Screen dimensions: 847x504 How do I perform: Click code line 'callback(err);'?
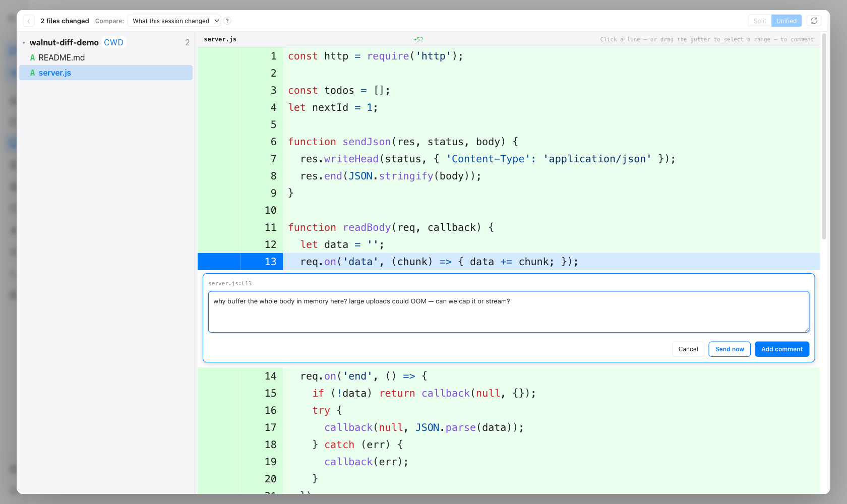coord(366,462)
